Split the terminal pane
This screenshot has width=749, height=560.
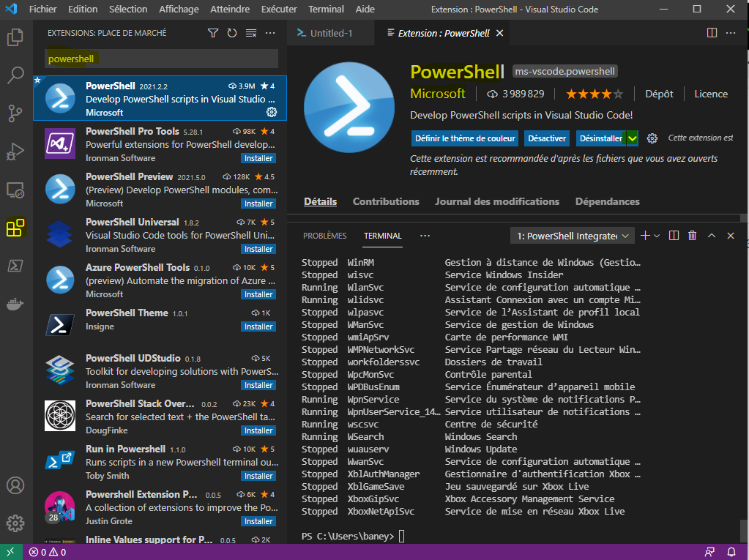coord(674,236)
